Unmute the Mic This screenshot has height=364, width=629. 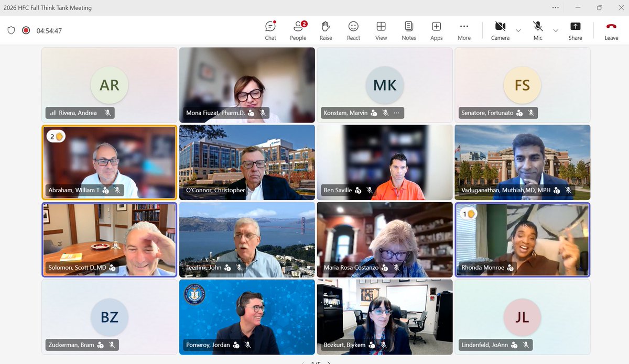coord(538,30)
